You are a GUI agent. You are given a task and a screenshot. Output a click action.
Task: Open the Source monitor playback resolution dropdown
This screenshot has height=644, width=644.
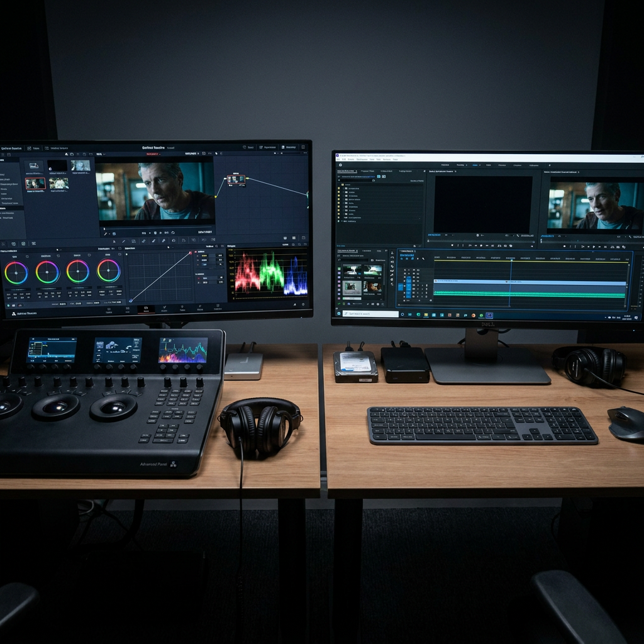tap(510, 236)
